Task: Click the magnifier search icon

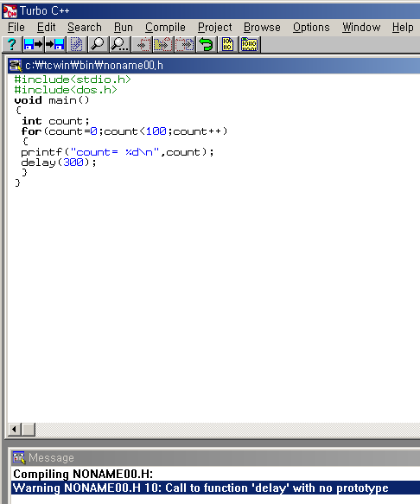Action: 98,44
